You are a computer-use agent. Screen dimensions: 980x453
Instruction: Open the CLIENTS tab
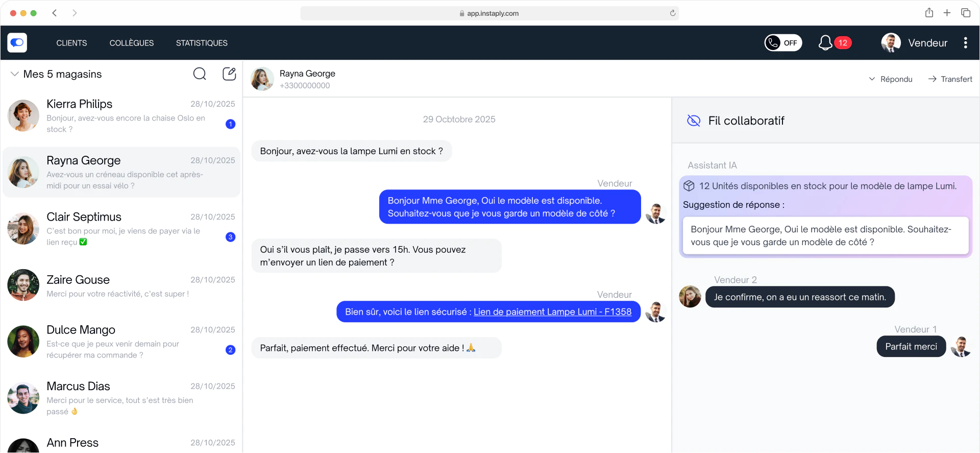coord(71,43)
